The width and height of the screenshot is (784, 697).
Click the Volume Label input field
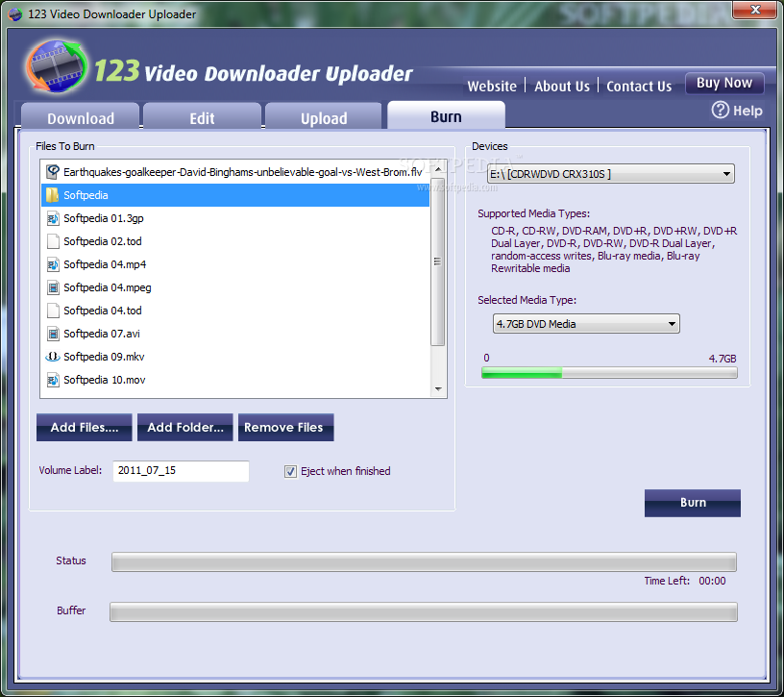tap(181, 471)
